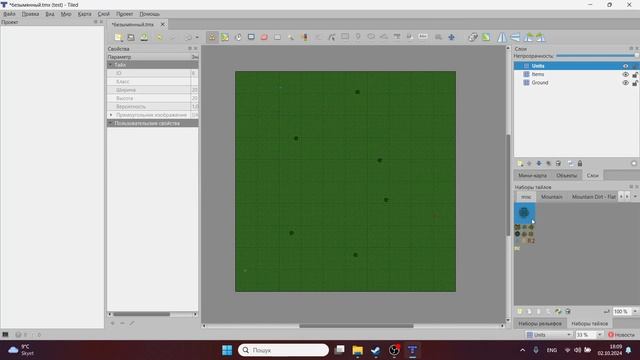Select the Bucket Fill tool
The height and width of the screenshot is (360, 640).
(238, 37)
